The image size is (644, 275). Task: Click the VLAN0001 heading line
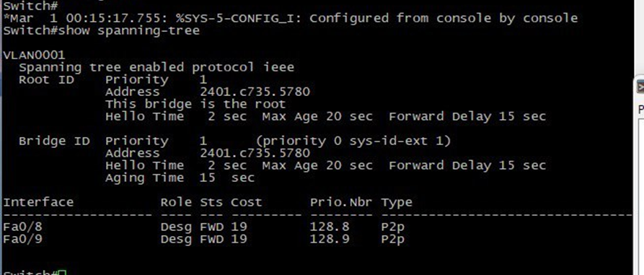tap(34, 55)
